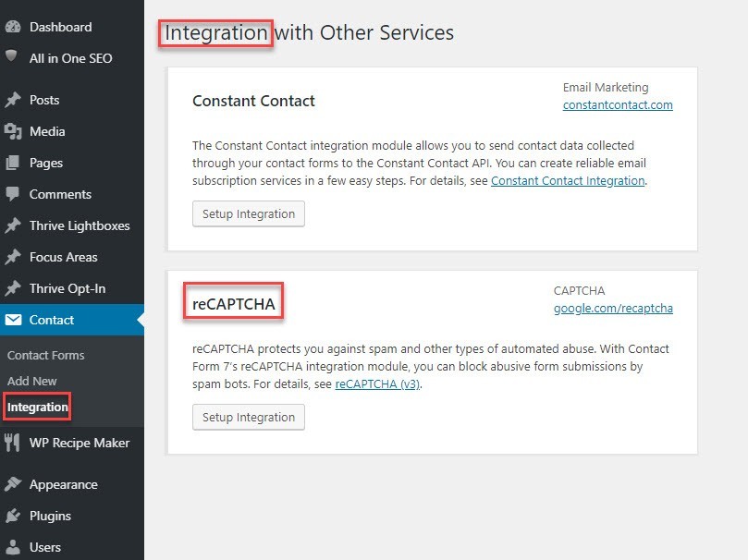Open the Plugins menu item
748x560 pixels.
pyautogui.click(x=50, y=517)
